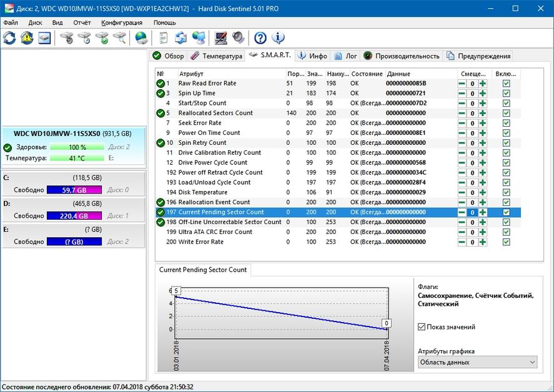Sort table by Состояние column header
Image resolution: width=554 pixels, height=392 pixels.
point(367,74)
